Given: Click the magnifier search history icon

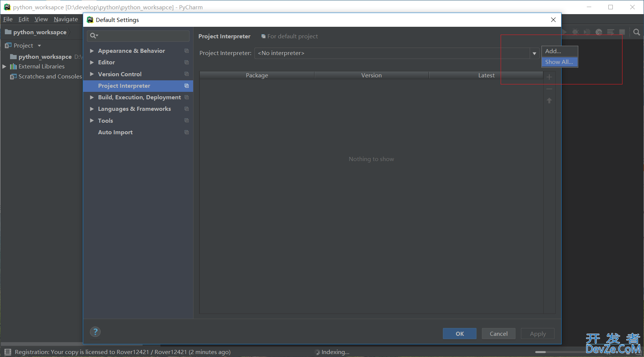Looking at the screenshot, I should coord(94,36).
